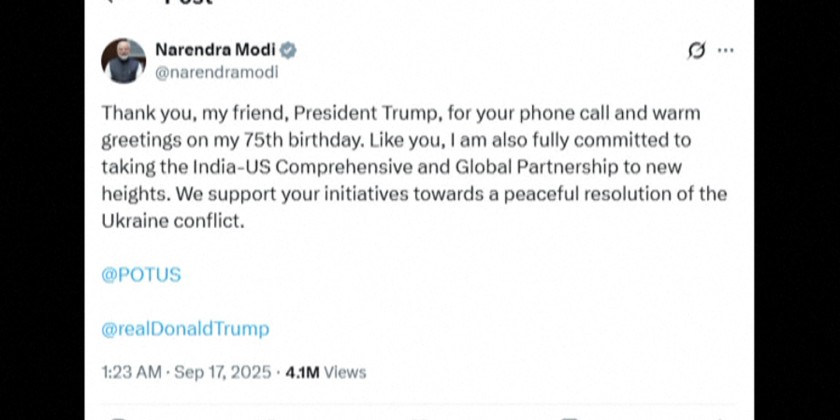840x420 pixels.
Task: Click the 1:23 AM timestamp
Action: point(131,372)
